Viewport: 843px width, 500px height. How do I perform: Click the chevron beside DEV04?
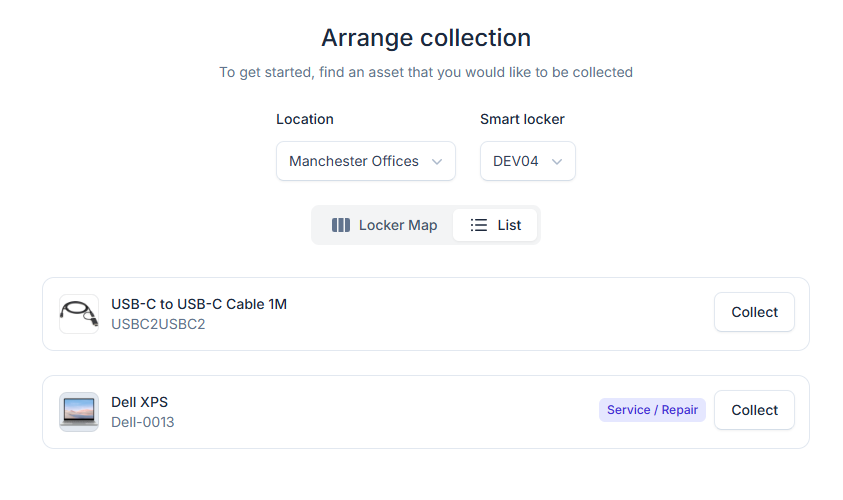click(x=557, y=161)
